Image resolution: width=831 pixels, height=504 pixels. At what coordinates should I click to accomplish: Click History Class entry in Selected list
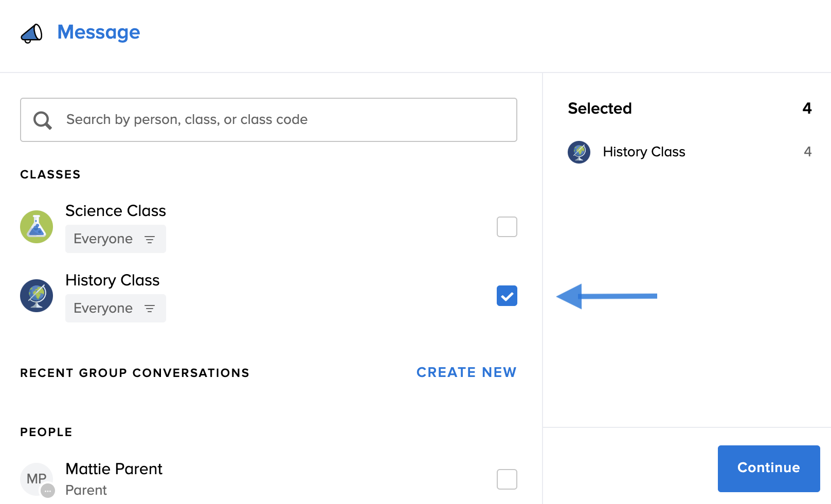coord(644,152)
